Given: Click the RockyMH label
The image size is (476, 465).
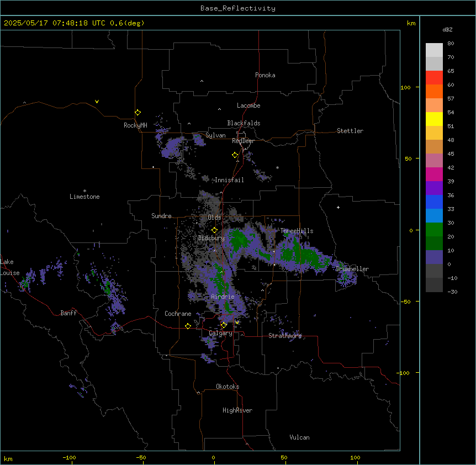Looking at the screenshot, I should click(x=135, y=125).
